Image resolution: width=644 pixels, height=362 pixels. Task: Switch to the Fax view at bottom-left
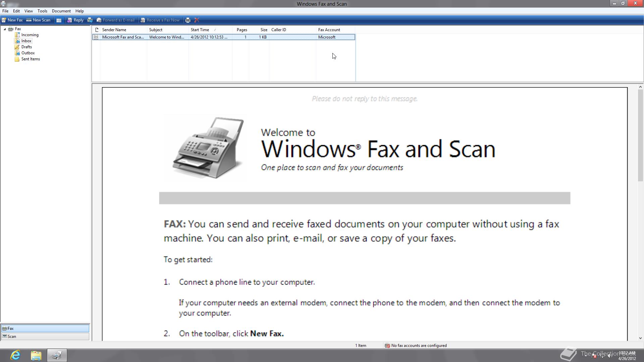(45, 328)
